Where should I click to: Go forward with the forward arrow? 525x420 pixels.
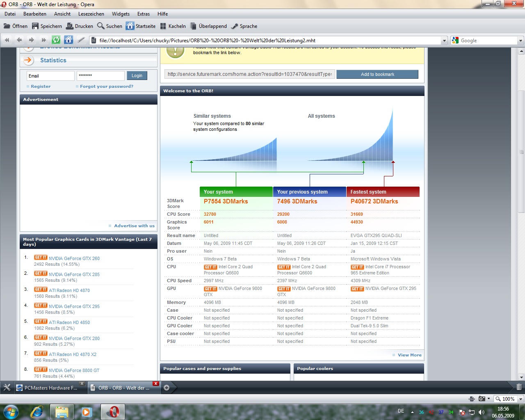(32, 40)
